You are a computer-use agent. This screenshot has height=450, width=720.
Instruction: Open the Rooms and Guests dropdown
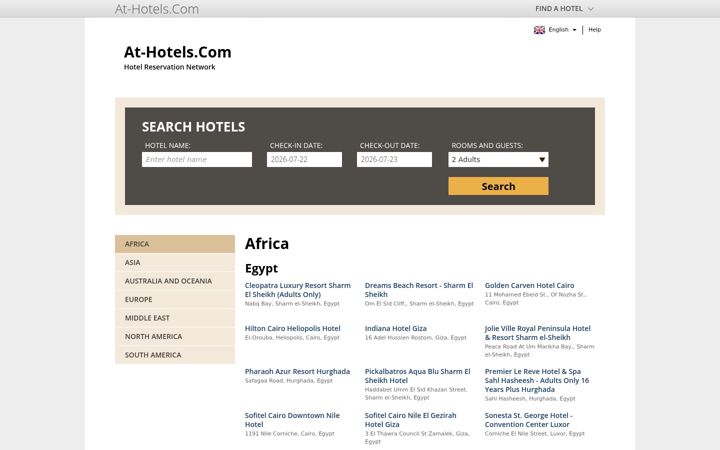pyautogui.click(x=498, y=159)
